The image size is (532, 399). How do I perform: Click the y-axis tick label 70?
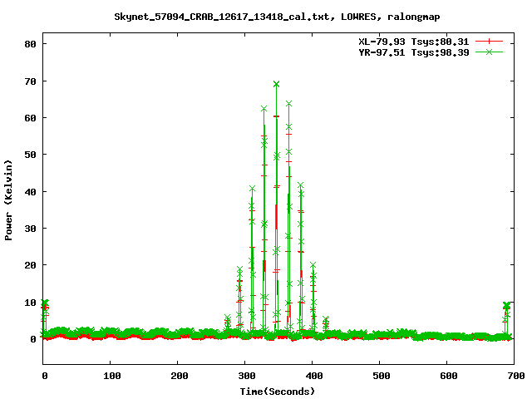click(30, 81)
